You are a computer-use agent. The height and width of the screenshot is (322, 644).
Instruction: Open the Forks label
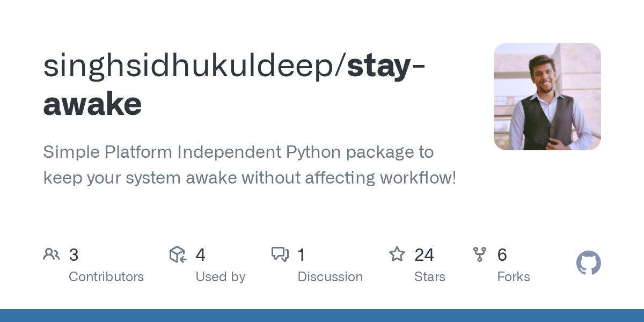click(514, 277)
